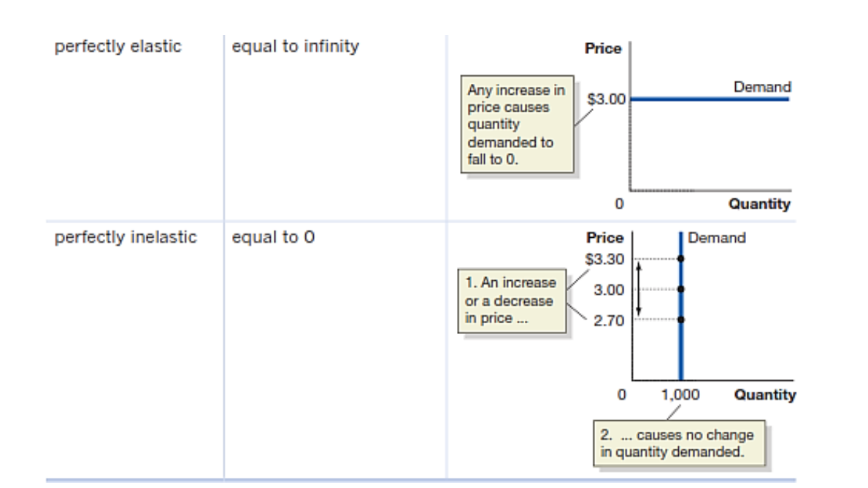Click the "perfectly elastic" row label
Image resolution: width=868 pixels, height=488 pixels.
click(118, 48)
